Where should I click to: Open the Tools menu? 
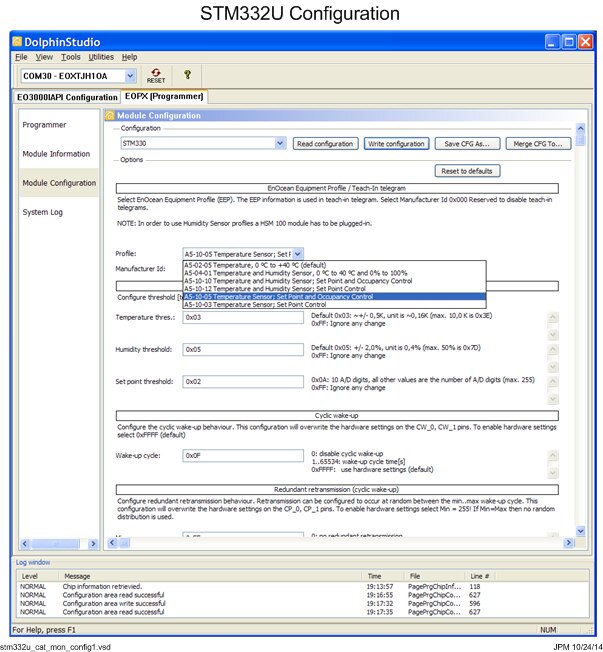pos(71,57)
